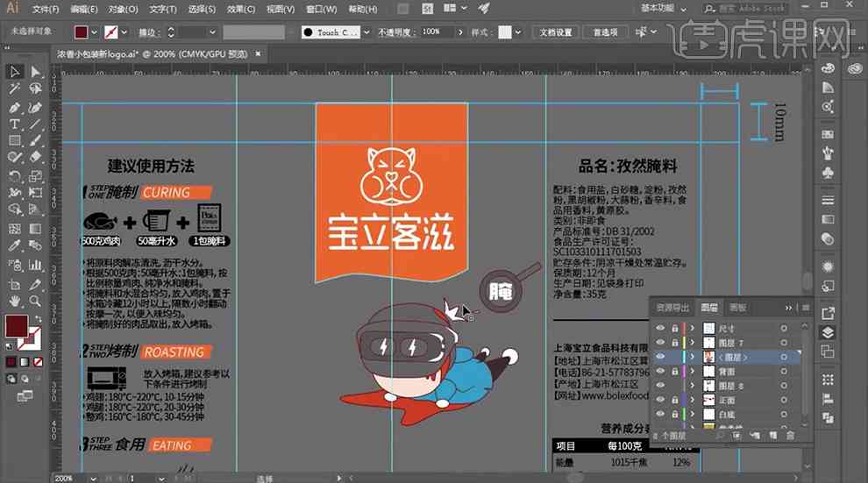The height and width of the screenshot is (483, 868).
Task: Select the Shape Builder tool
Action: click(x=14, y=210)
